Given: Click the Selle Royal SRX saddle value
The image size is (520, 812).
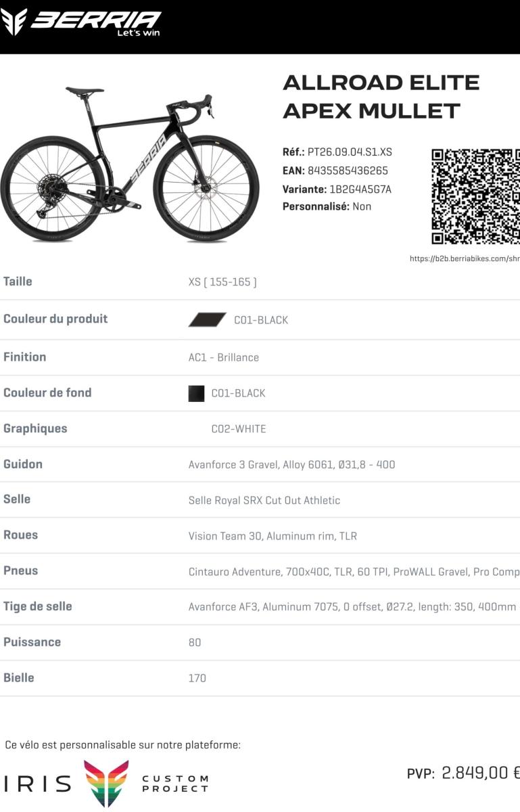Looking at the screenshot, I should [264, 501].
